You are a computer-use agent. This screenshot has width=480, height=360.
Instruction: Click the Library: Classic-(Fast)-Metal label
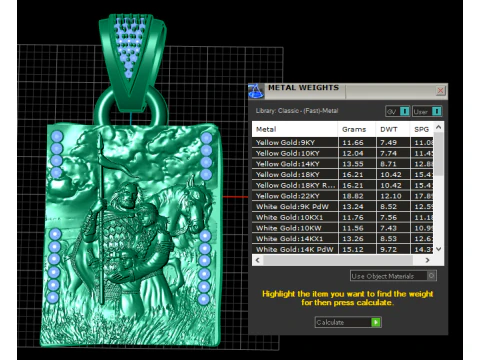click(297, 111)
